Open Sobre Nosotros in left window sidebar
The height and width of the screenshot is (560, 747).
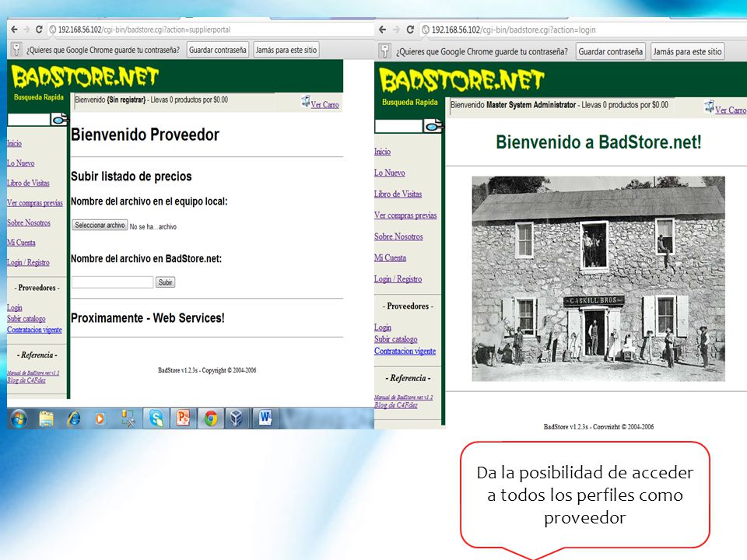point(29,223)
